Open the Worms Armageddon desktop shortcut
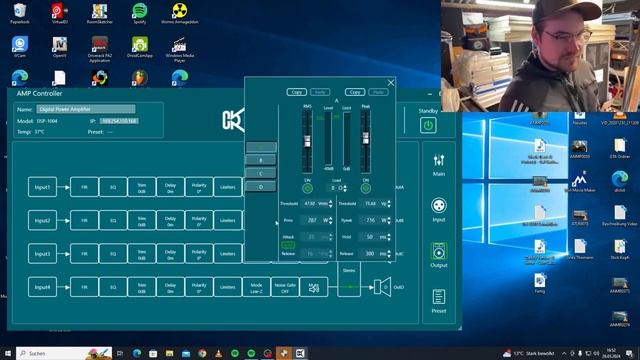Viewport: 640px width, 360px height. coord(180,13)
